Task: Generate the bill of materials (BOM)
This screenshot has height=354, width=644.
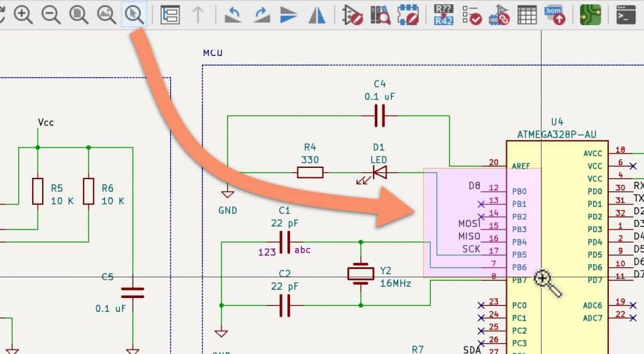Action: click(555, 15)
